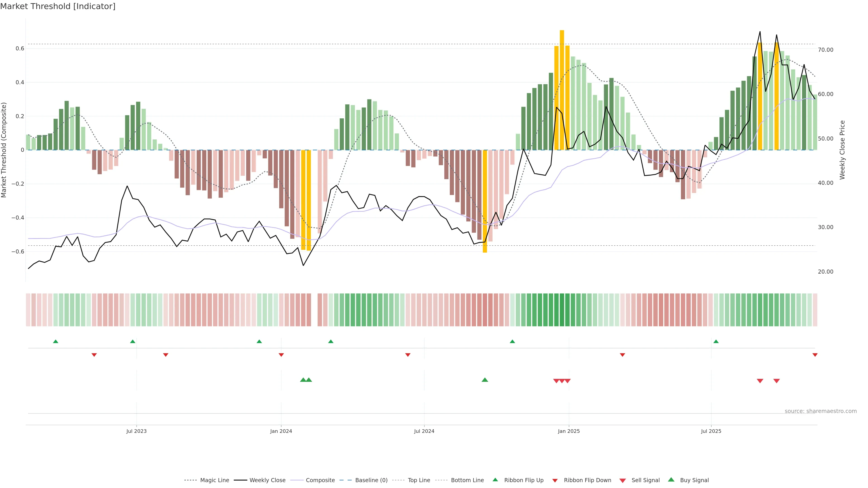Image resolution: width=868 pixels, height=488 pixels.
Task: Hide the Top Line series via legend
Action: pos(419,480)
